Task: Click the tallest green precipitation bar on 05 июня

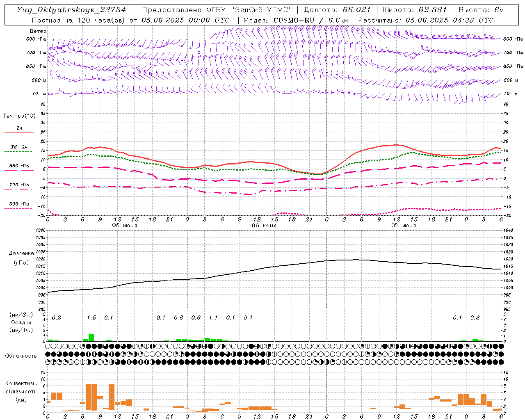Action: 91,338
